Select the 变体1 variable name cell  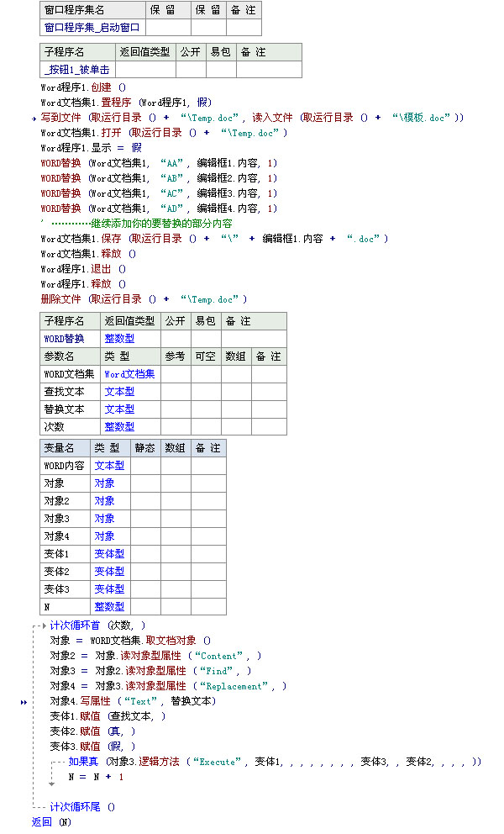(65, 554)
